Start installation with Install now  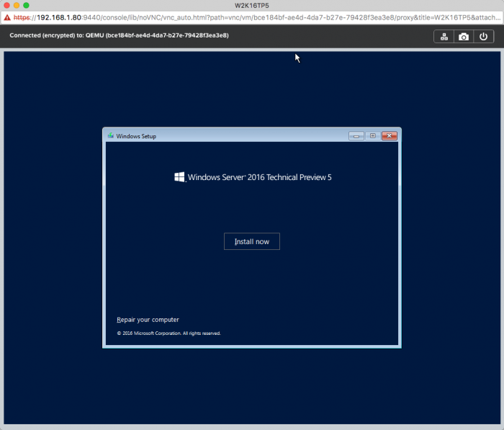click(252, 241)
